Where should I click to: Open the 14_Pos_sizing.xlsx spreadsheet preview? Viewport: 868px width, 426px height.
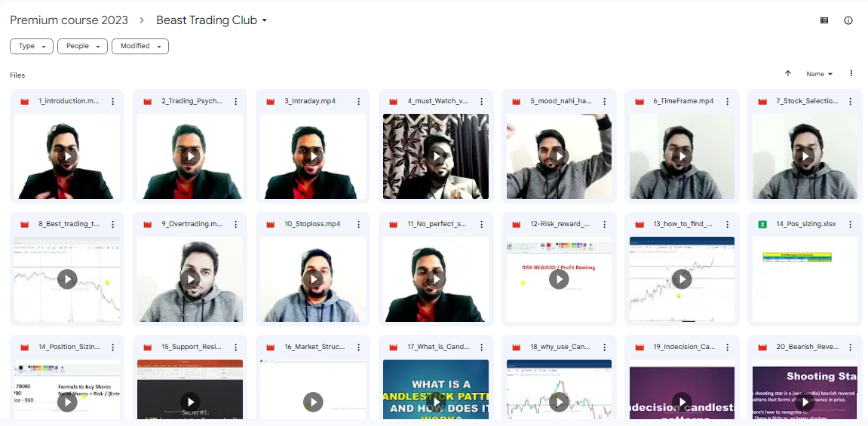pos(805,279)
